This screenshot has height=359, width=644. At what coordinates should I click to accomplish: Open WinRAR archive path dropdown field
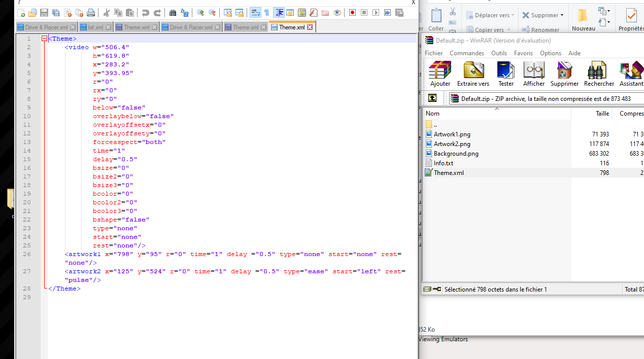(546, 98)
